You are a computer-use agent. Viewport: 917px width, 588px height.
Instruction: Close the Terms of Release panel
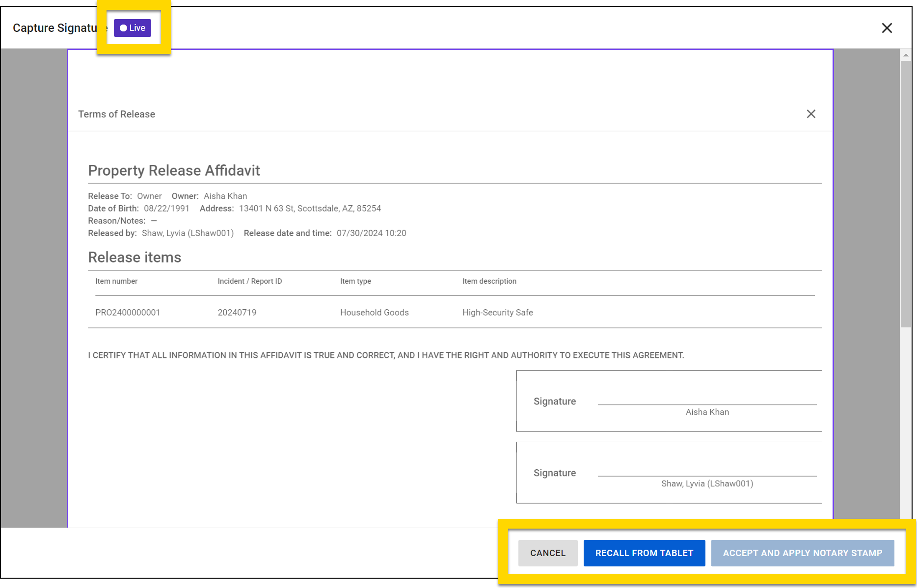click(810, 114)
